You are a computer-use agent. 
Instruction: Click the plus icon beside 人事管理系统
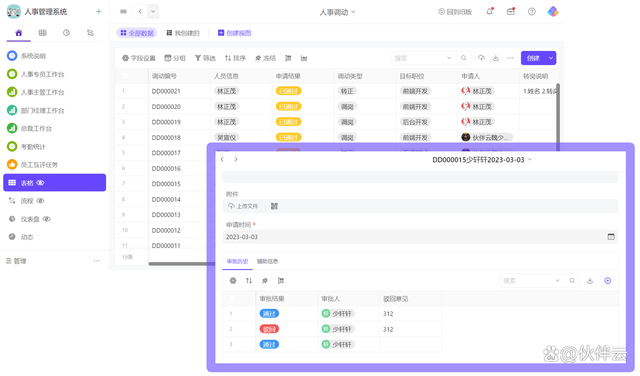click(98, 11)
